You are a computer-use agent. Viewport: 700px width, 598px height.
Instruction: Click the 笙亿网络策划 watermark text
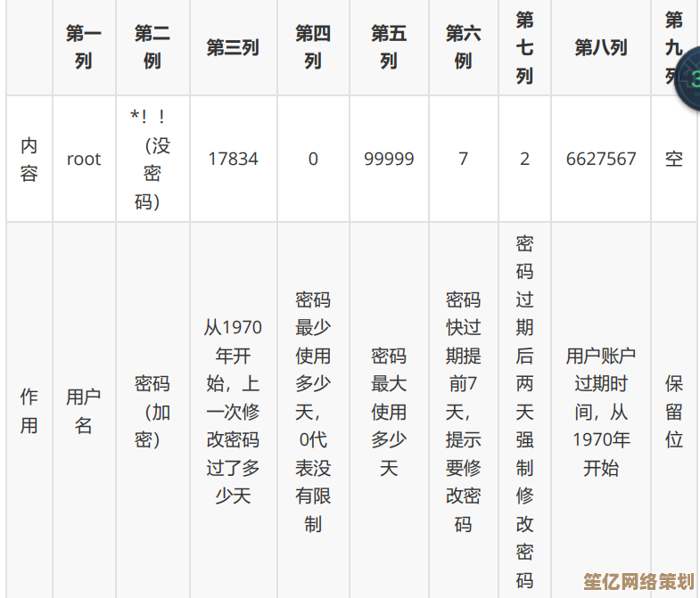(x=638, y=581)
